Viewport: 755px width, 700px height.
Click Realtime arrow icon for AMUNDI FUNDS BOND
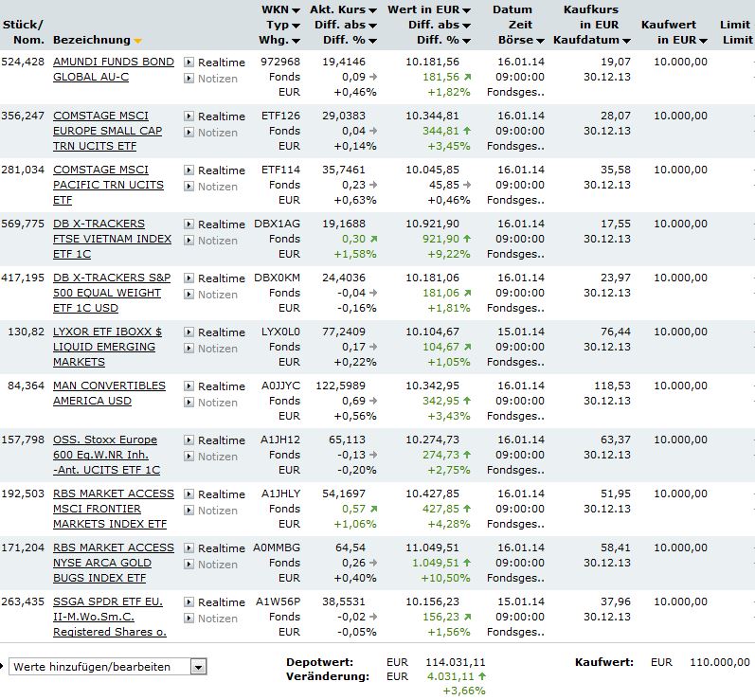coord(189,63)
